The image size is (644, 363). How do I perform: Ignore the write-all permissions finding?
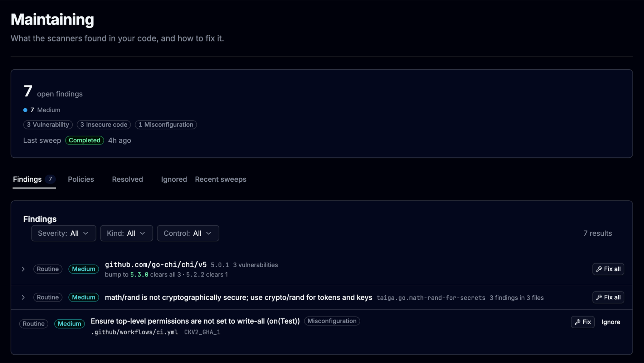click(x=611, y=322)
